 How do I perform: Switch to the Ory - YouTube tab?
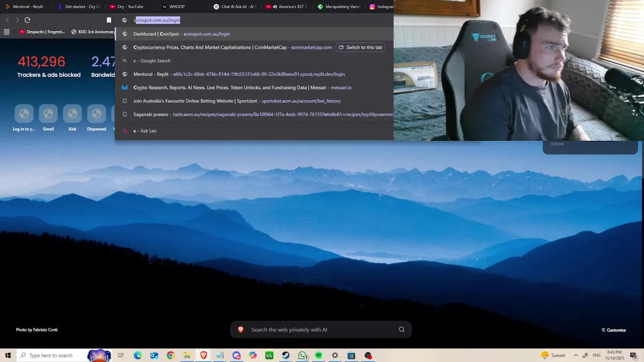pyautogui.click(x=130, y=7)
